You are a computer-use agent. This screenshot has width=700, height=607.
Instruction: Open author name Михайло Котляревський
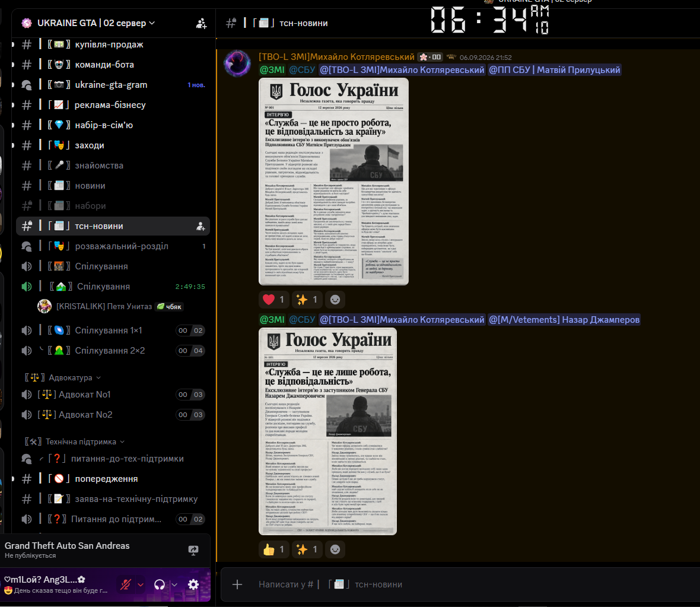pyautogui.click(x=336, y=57)
